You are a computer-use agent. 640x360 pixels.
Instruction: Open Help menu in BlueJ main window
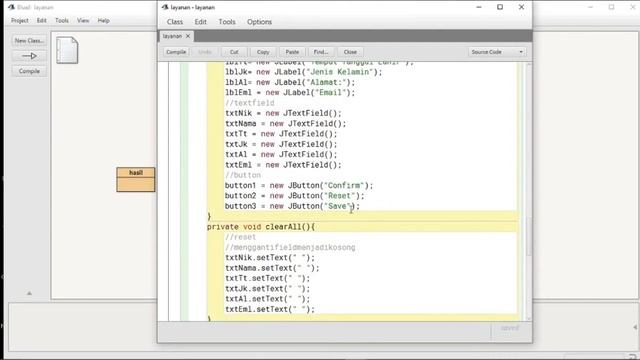[104, 20]
